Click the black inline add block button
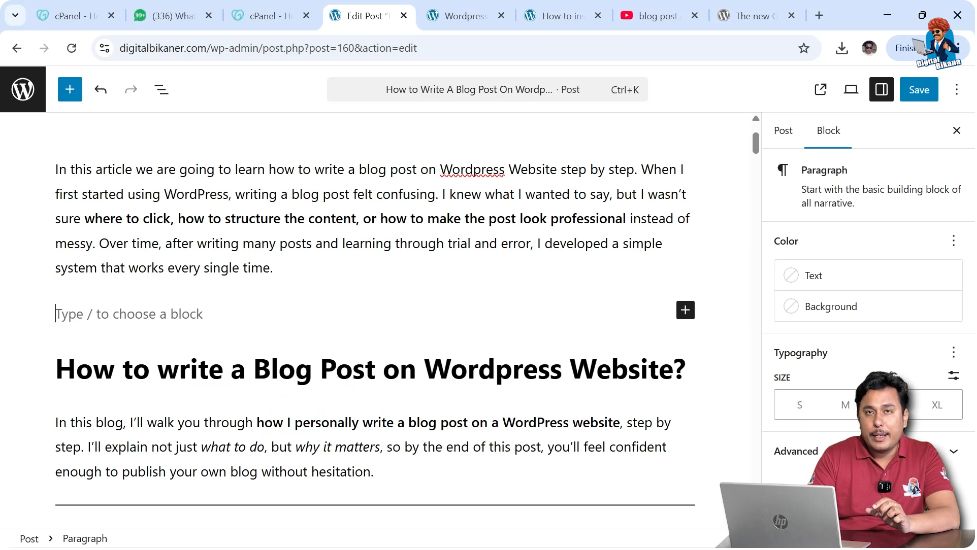This screenshot has height=550, width=977. pyautogui.click(x=685, y=310)
